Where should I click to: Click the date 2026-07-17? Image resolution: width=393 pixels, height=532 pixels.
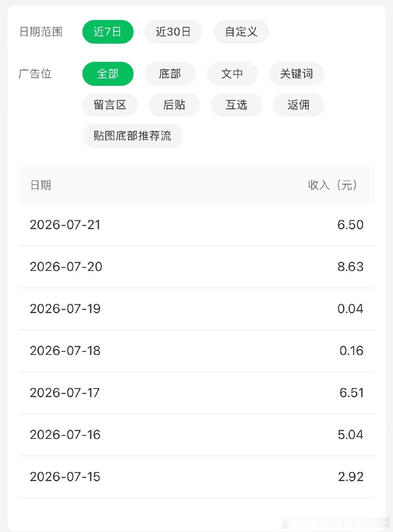pyautogui.click(x=65, y=393)
